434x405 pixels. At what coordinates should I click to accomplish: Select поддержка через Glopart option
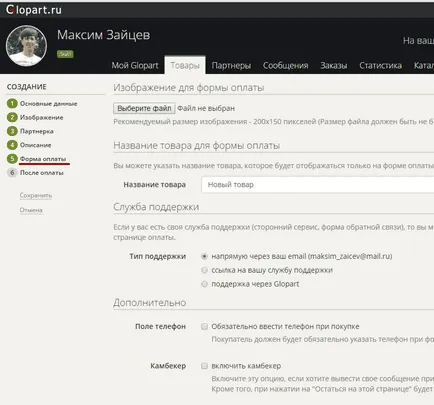point(204,284)
